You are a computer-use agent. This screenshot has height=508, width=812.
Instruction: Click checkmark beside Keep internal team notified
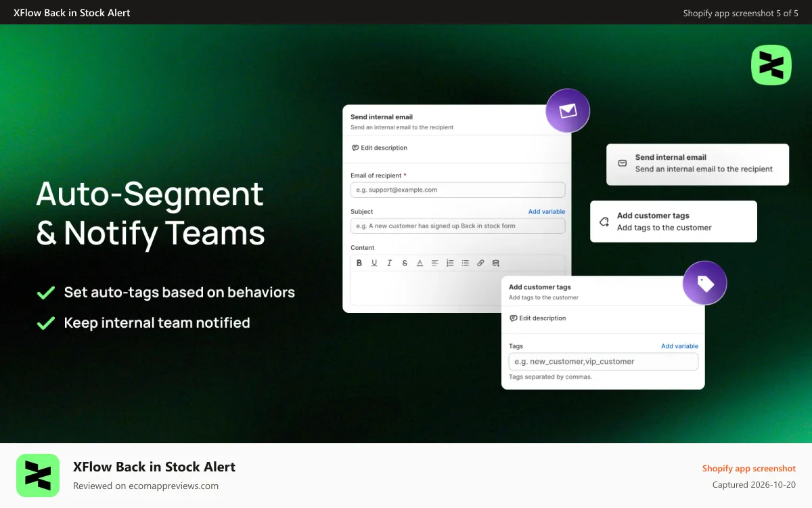click(45, 323)
